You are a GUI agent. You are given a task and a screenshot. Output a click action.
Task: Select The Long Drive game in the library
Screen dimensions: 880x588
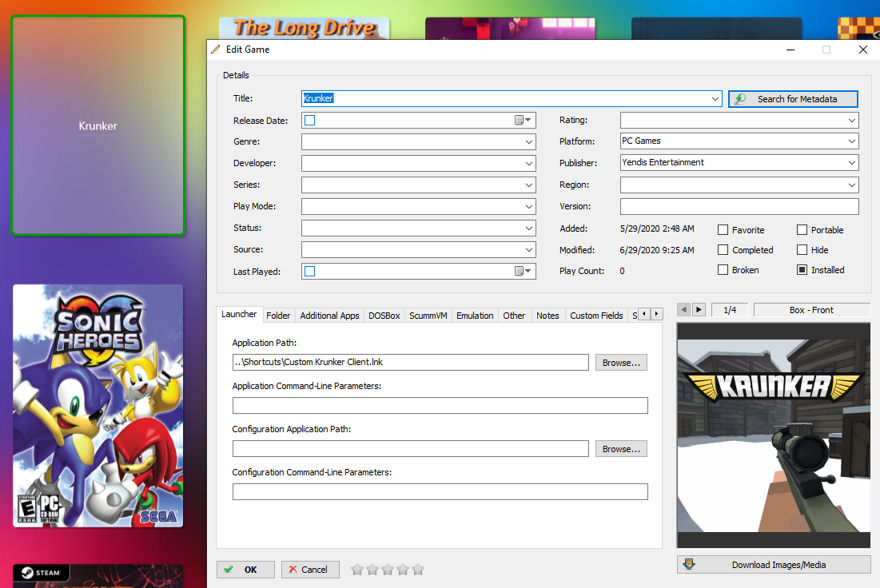[x=305, y=28]
